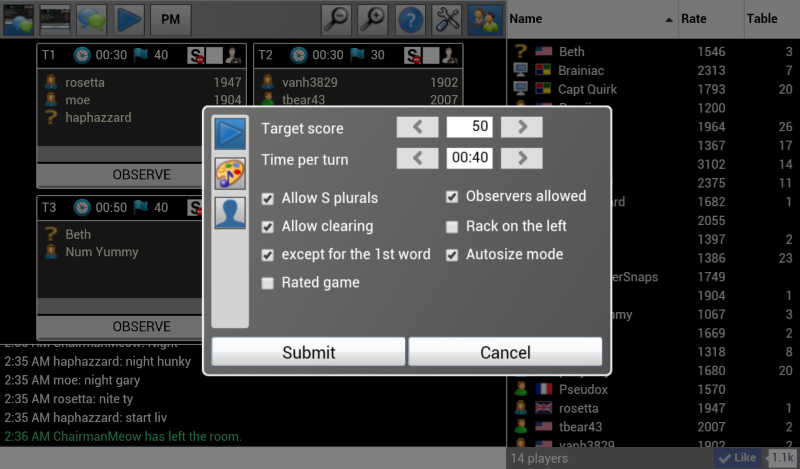The width and height of the screenshot is (800, 469).
Task: Open the chat bubbles icon in toolbar
Action: tap(92, 19)
